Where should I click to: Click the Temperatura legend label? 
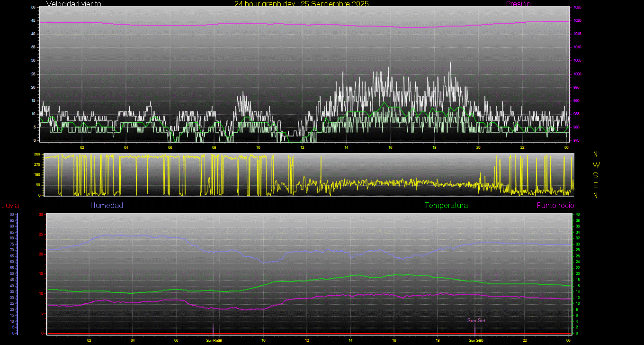tap(446, 206)
